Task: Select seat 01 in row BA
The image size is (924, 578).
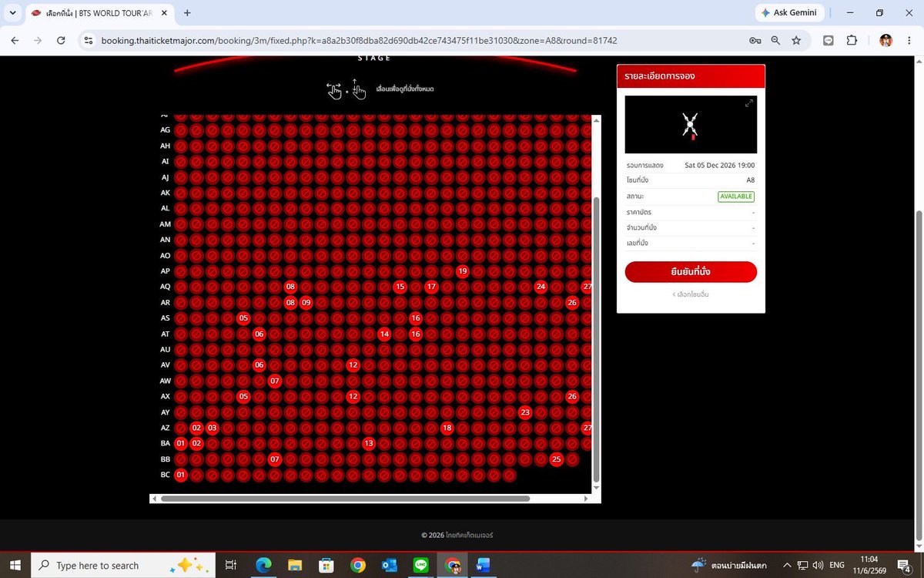Action: [181, 444]
